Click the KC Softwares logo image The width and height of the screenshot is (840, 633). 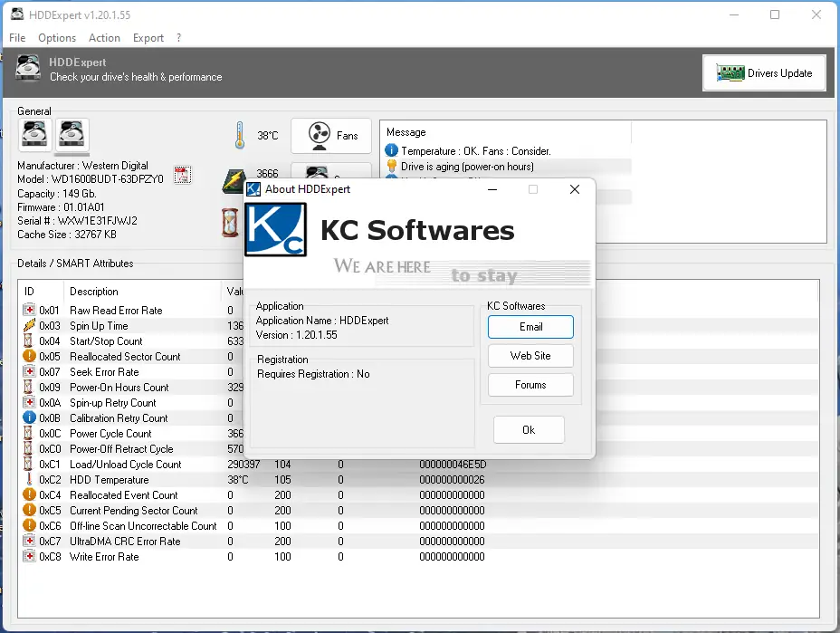(x=275, y=229)
